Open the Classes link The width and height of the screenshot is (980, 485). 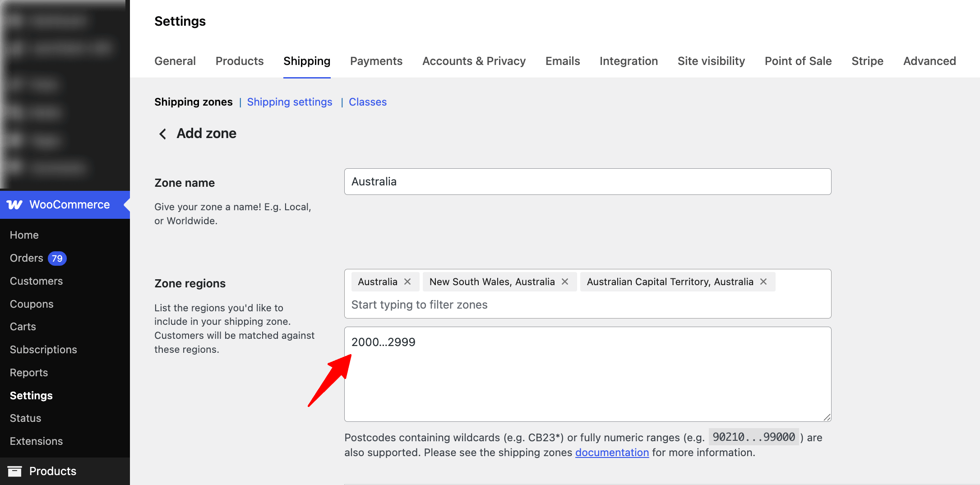click(367, 102)
